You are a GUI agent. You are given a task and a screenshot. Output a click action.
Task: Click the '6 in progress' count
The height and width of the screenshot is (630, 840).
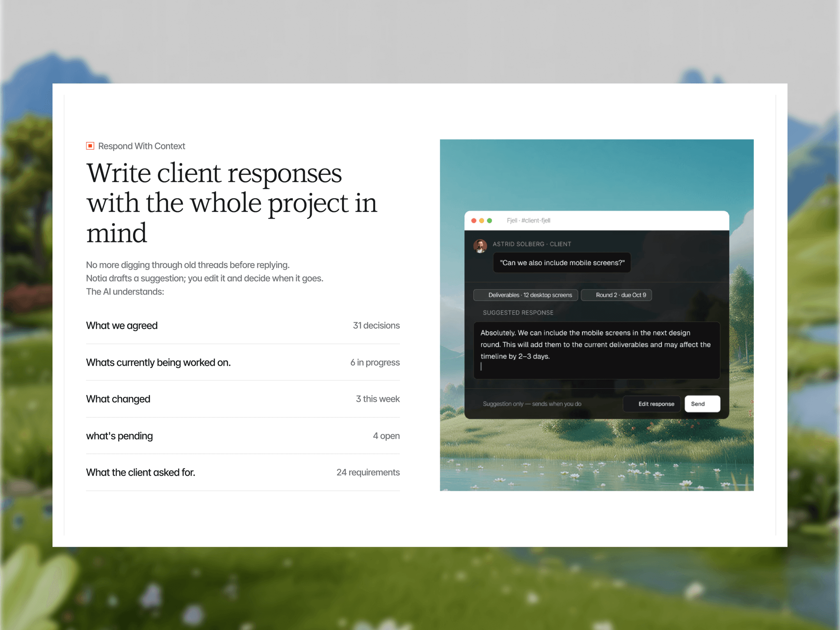375,363
